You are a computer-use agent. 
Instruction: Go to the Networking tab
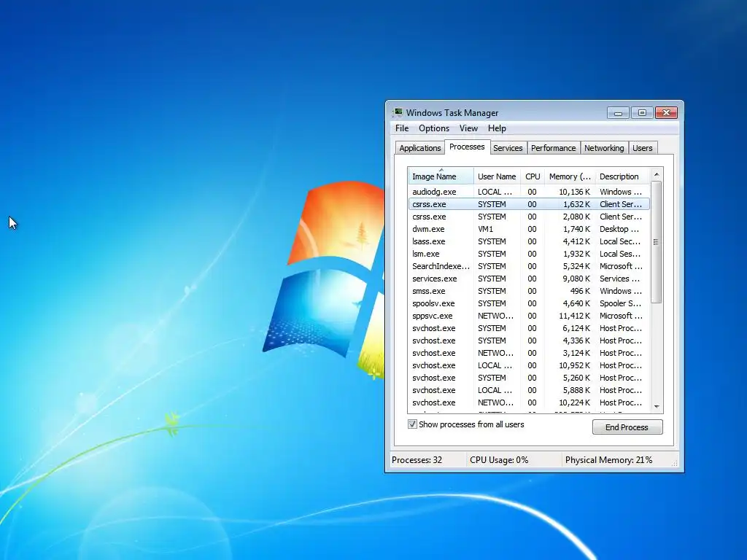604,148
